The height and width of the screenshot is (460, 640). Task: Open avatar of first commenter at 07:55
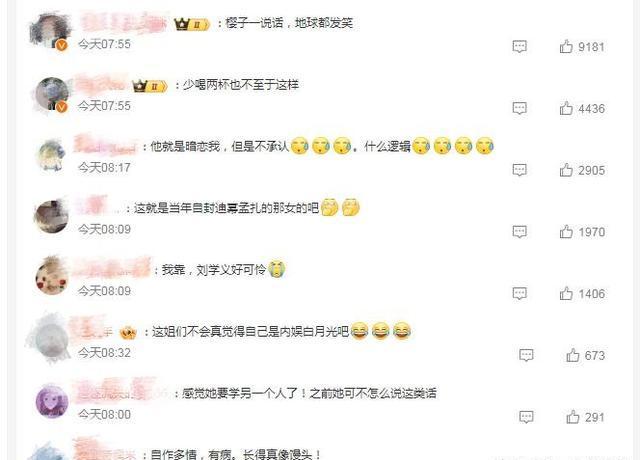pyautogui.click(x=51, y=31)
